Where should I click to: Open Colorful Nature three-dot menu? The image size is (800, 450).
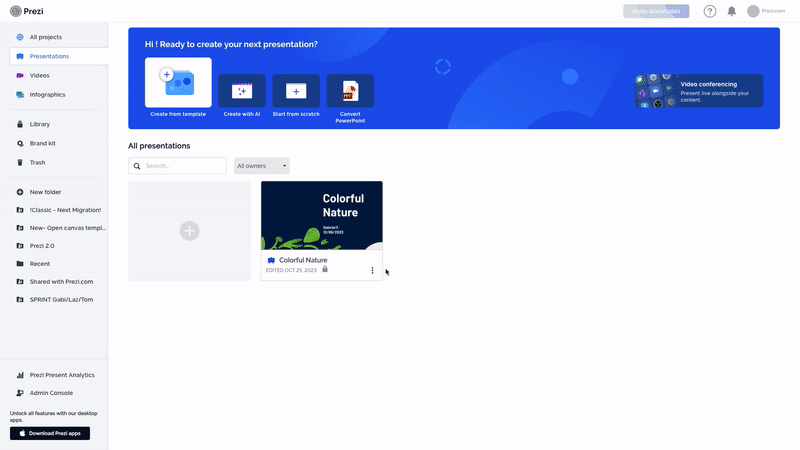coord(372,270)
